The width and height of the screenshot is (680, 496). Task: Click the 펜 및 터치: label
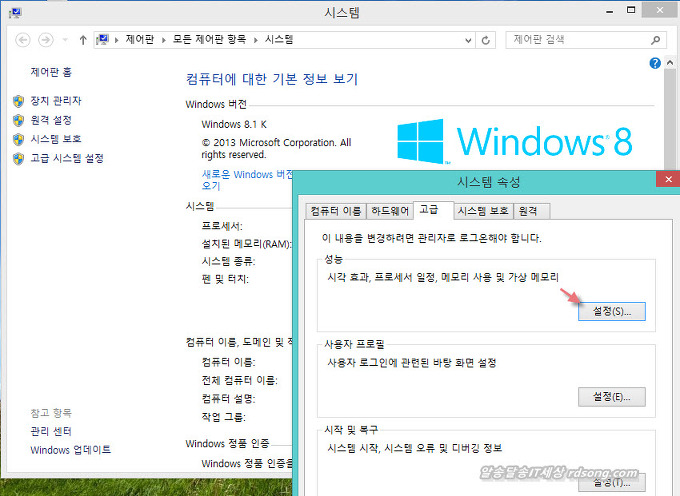point(225,279)
